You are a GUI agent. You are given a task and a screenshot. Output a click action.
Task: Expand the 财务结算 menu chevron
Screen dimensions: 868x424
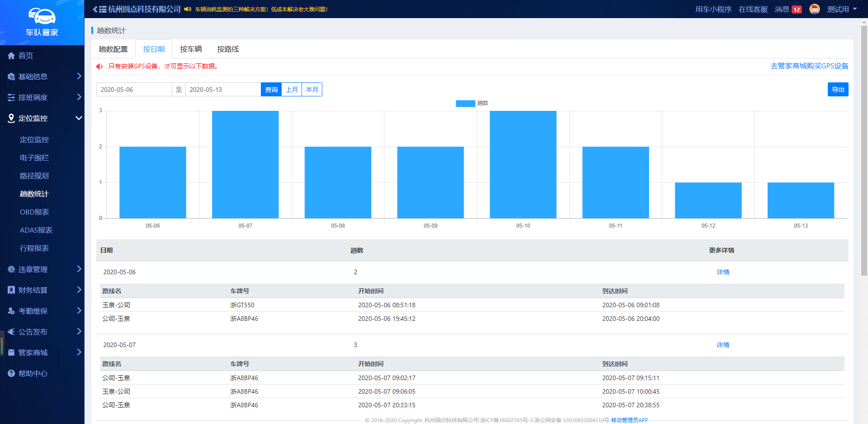click(x=79, y=290)
